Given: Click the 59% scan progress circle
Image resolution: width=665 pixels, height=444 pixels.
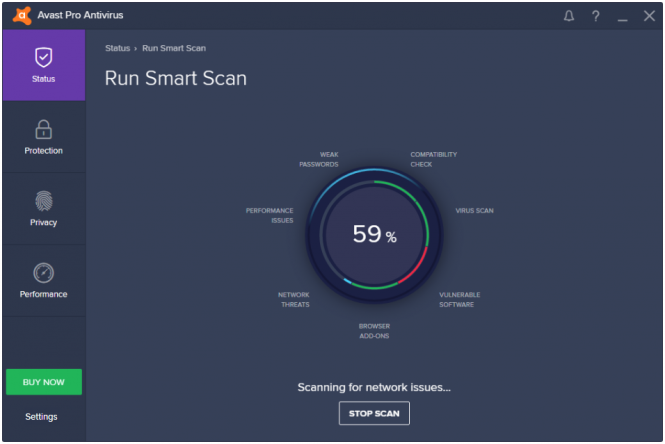Looking at the screenshot, I should tap(374, 235).
